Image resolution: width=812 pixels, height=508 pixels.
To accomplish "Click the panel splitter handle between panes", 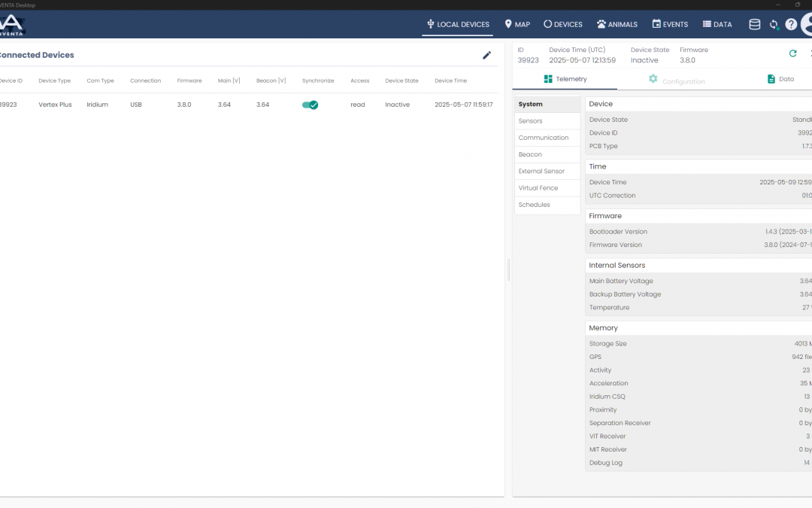I will 508,269.
